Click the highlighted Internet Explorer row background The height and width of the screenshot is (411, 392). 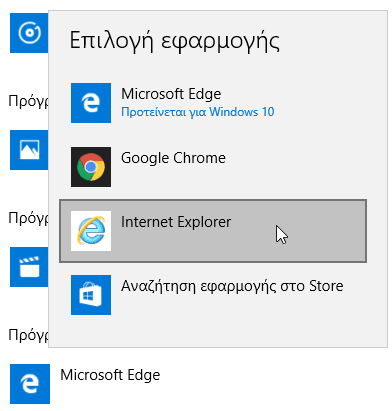pyautogui.click(x=213, y=231)
